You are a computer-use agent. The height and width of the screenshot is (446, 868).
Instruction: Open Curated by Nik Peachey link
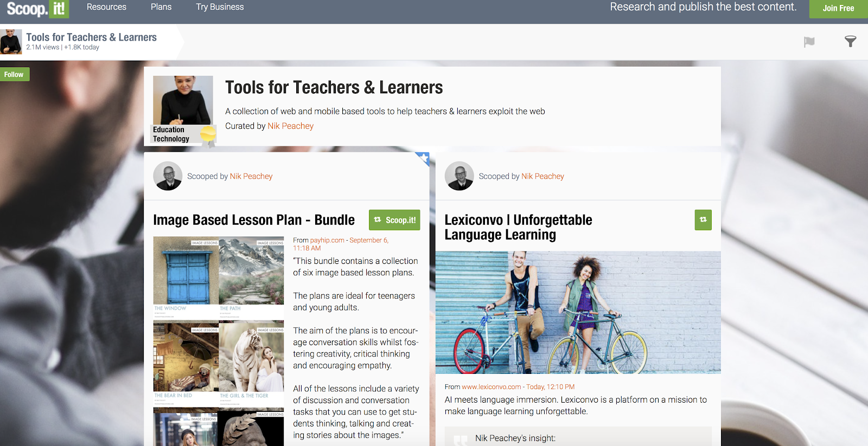[x=290, y=126]
